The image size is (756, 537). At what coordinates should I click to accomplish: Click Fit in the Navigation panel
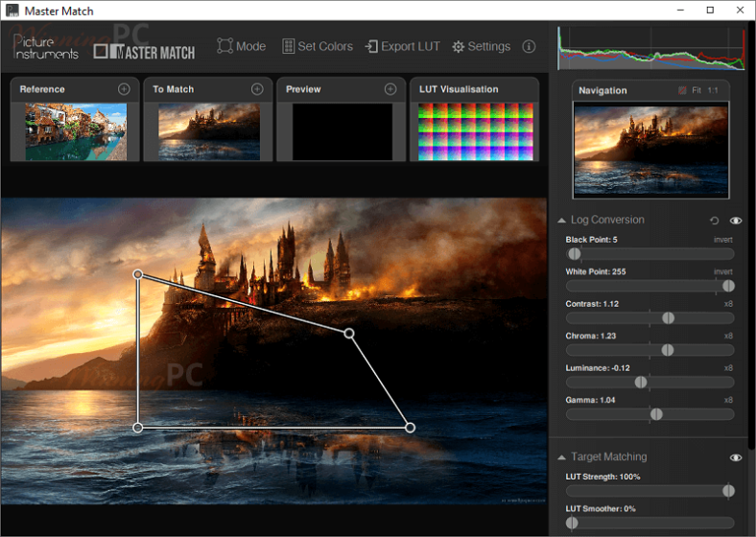click(x=697, y=90)
